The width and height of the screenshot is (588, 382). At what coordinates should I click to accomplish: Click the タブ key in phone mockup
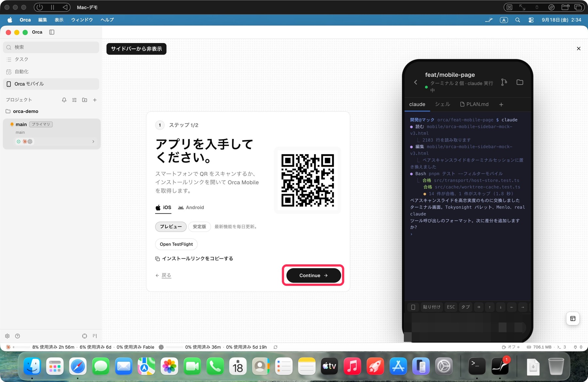pos(465,307)
